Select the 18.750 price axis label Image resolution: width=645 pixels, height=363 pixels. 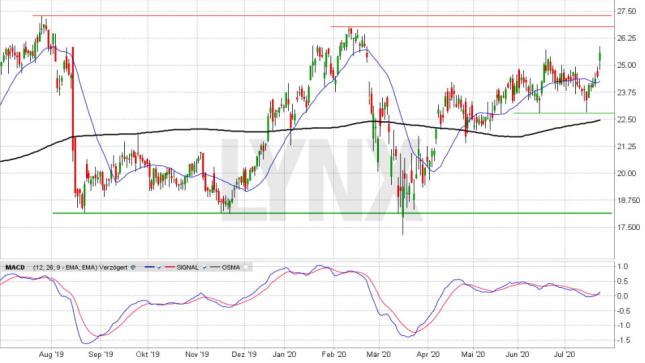point(628,200)
